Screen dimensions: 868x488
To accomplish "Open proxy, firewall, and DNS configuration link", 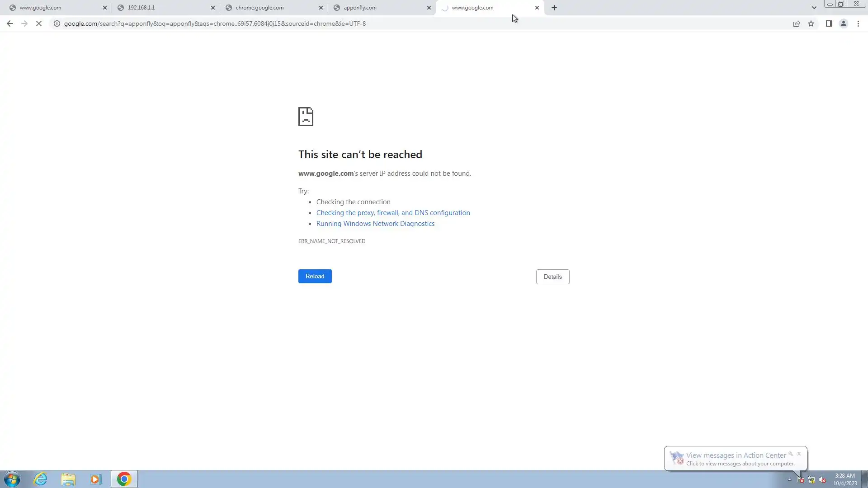I will click(x=393, y=213).
